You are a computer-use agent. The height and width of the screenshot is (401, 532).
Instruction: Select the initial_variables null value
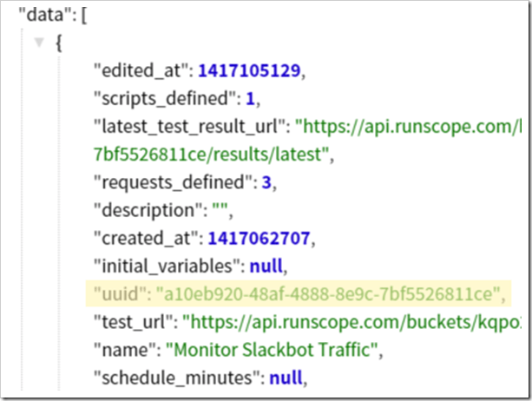pos(266,266)
